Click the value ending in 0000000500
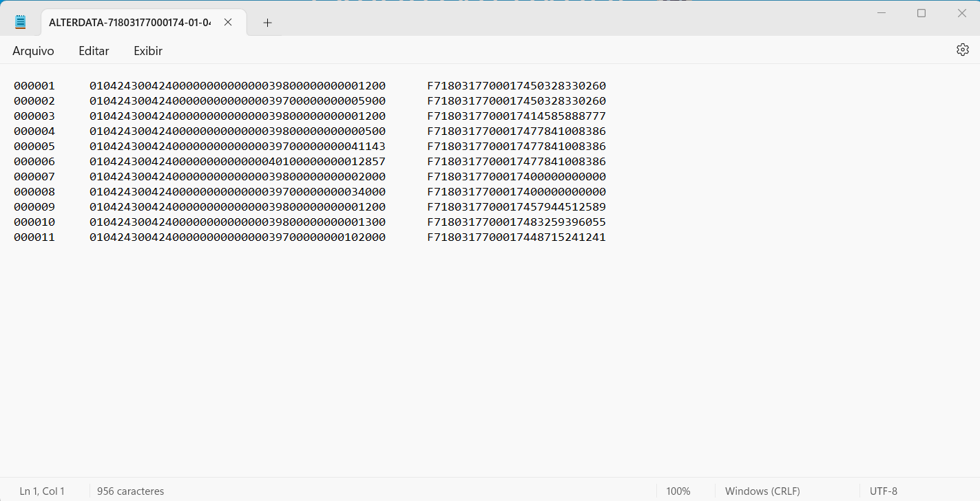The image size is (980, 501). (238, 131)
